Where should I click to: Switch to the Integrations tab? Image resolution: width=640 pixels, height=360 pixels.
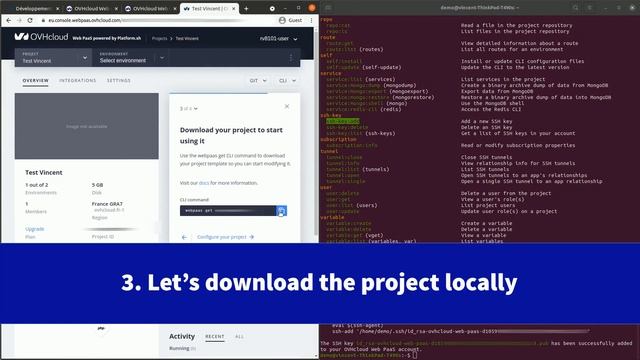[78, 80]
